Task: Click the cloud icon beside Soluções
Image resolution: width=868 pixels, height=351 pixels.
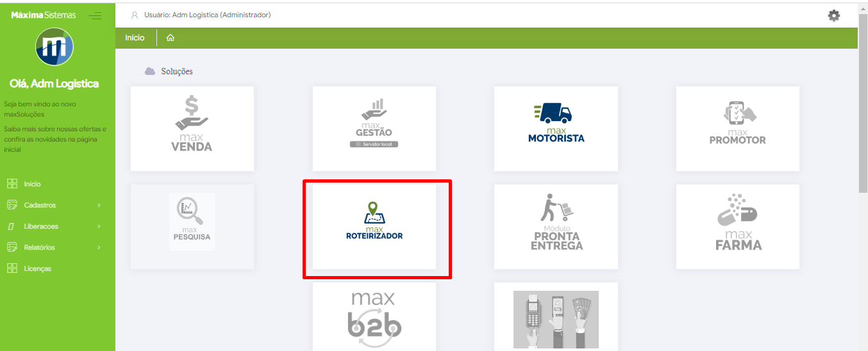Action: click(x=150, y=71)
